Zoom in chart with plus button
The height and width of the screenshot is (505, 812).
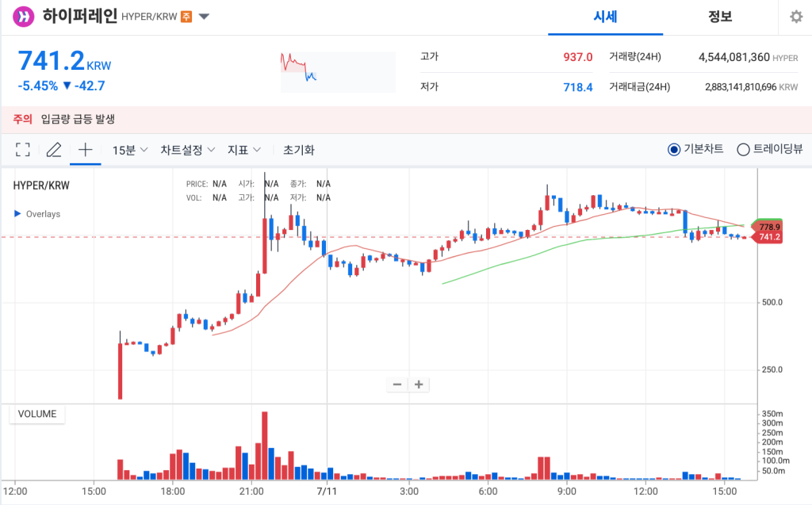point(419,384)
